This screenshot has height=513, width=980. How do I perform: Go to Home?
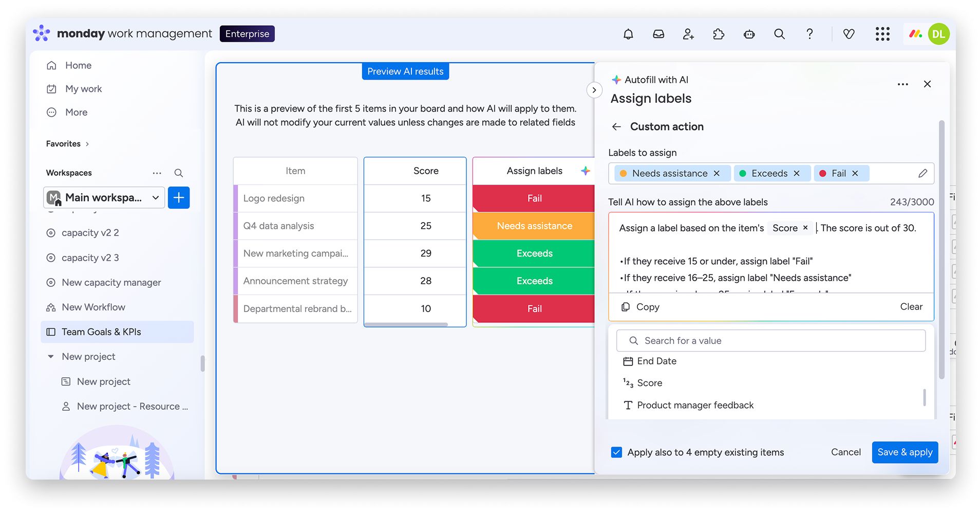78,65
